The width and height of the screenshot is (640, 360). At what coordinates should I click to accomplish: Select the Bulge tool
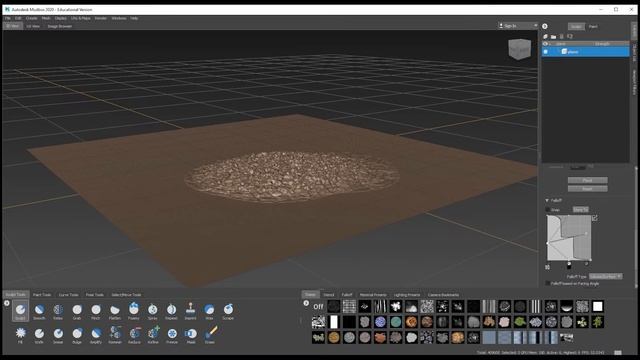[x=77, y=335]
